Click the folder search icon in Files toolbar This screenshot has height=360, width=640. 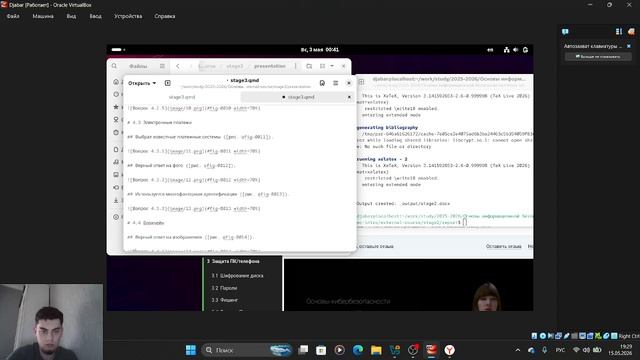point(309,66)
